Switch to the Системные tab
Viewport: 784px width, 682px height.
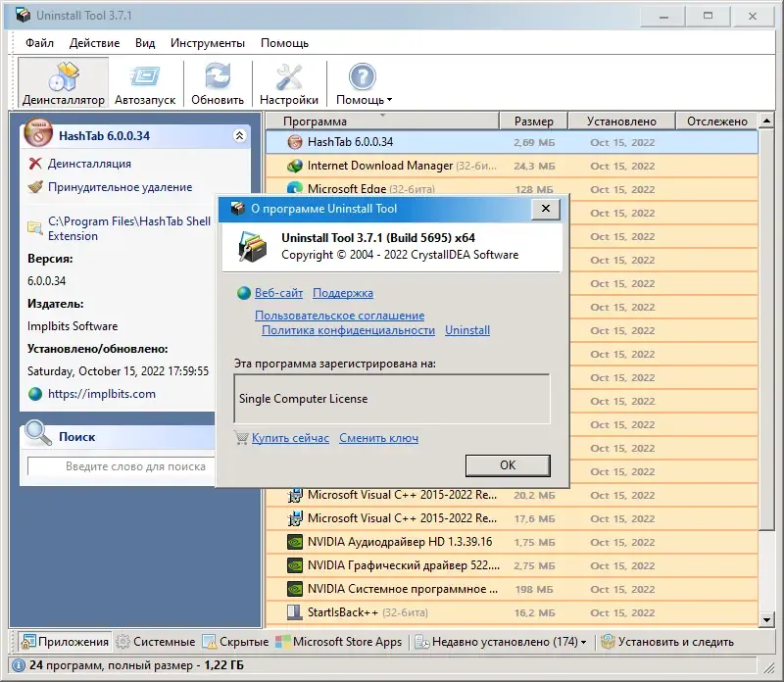click(x=155, y=642)
